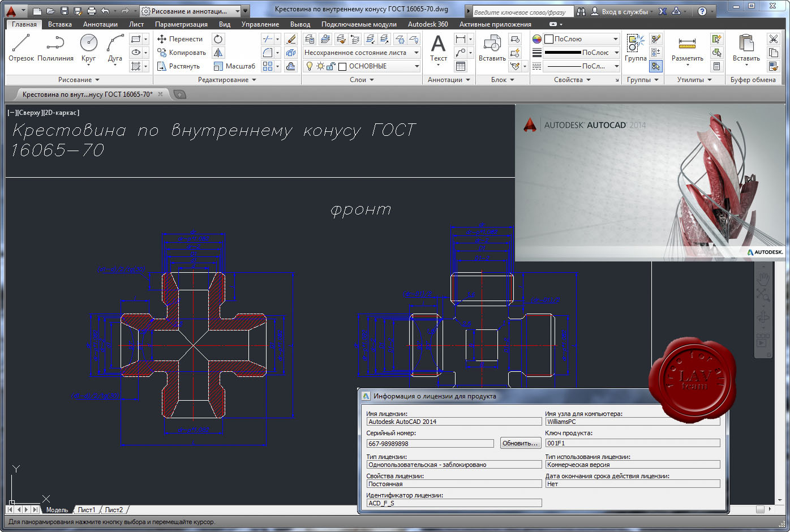
Task: Toggle the layer freeze sun icon
Action: (x=321, y=66)
